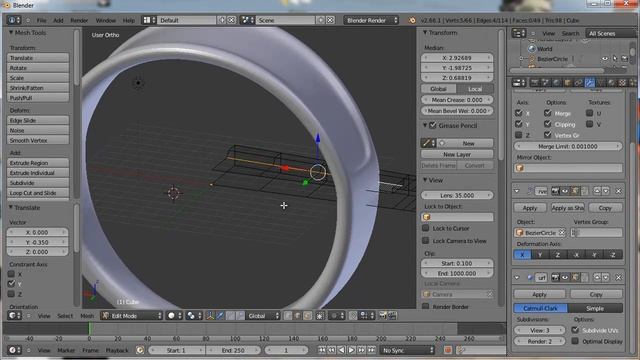Enable Lock Camera to View checkbox

426,240
